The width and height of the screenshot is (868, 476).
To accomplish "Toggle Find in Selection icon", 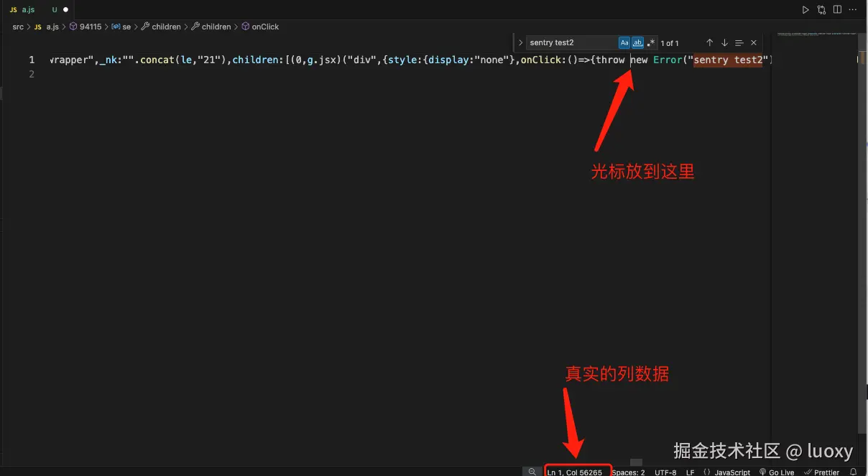I will tap(739, 43).
